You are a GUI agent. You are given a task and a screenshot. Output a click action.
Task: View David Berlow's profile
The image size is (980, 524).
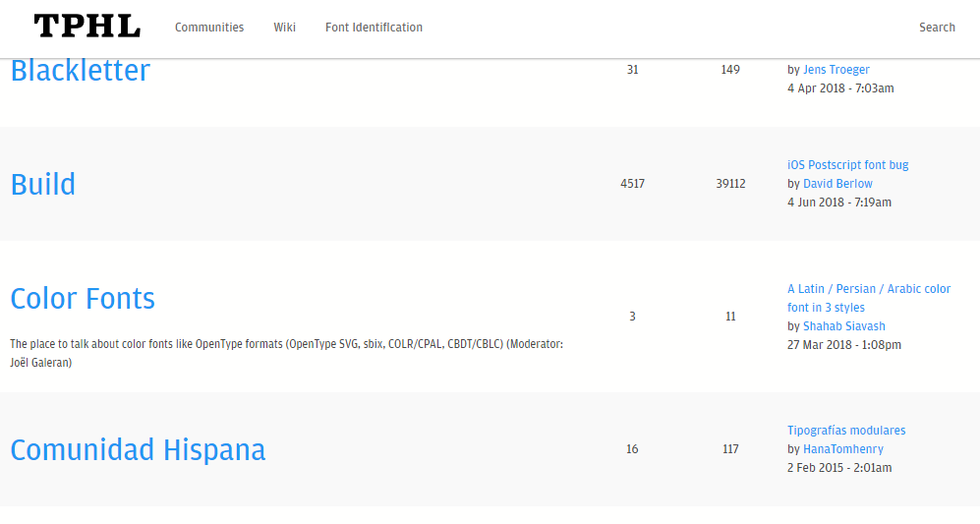[837, 184]
